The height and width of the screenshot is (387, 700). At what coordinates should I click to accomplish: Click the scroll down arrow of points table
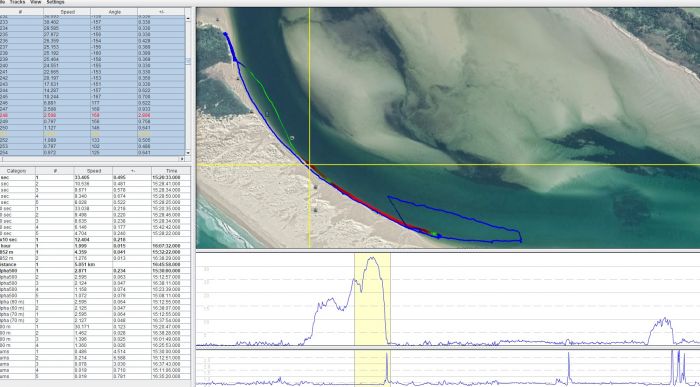click(x=188, y=153)
